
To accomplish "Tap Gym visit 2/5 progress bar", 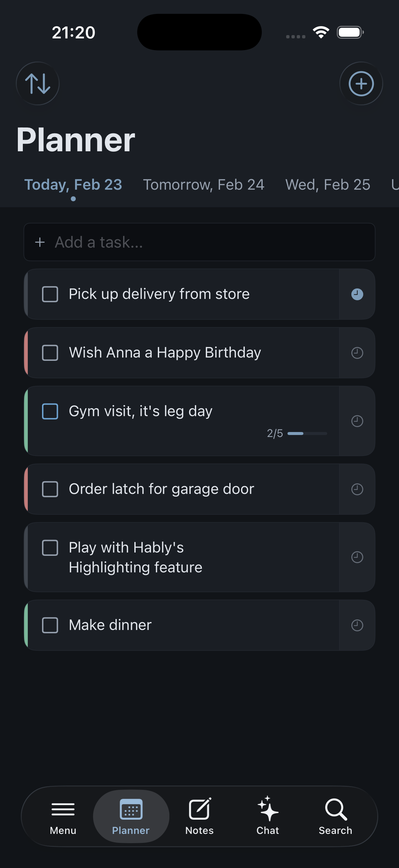I will tap(307, 433).
